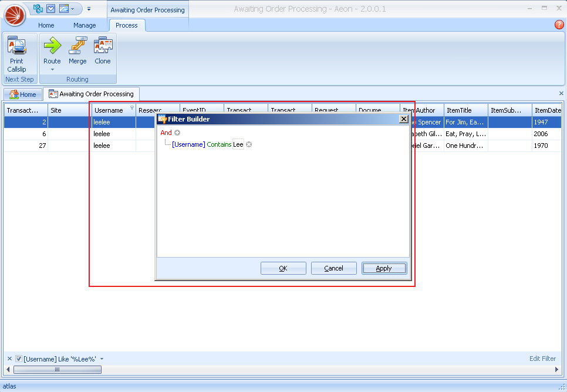Uncheck the Username Like '%Lee%' filter checkbox

click(x=19, y=359)
